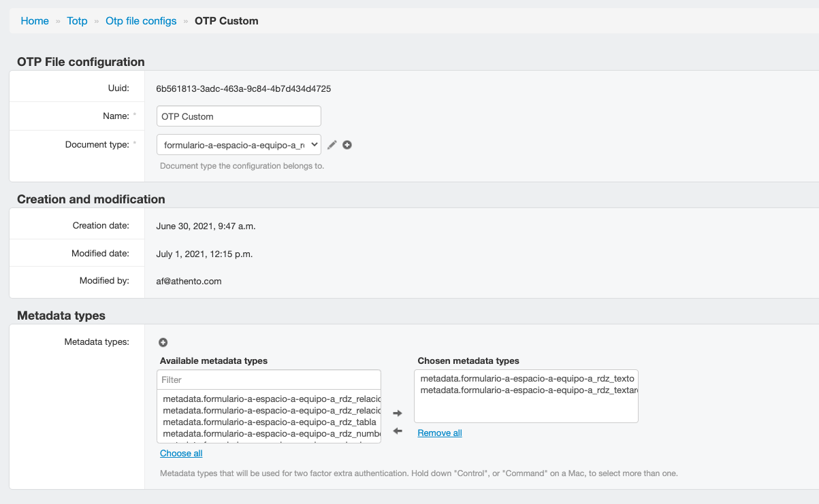Go to Home in the breadcrumb
This screenshot has width=819, height=504.
35,21
